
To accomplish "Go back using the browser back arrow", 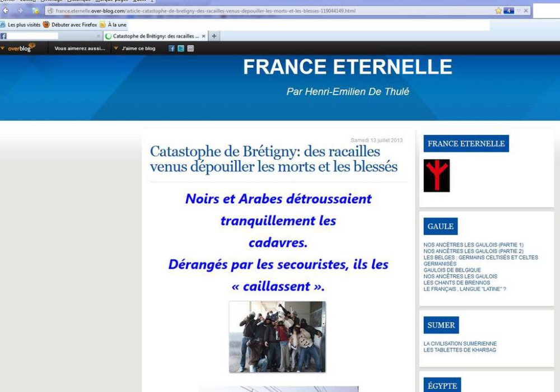I will [x=6, y=11].
